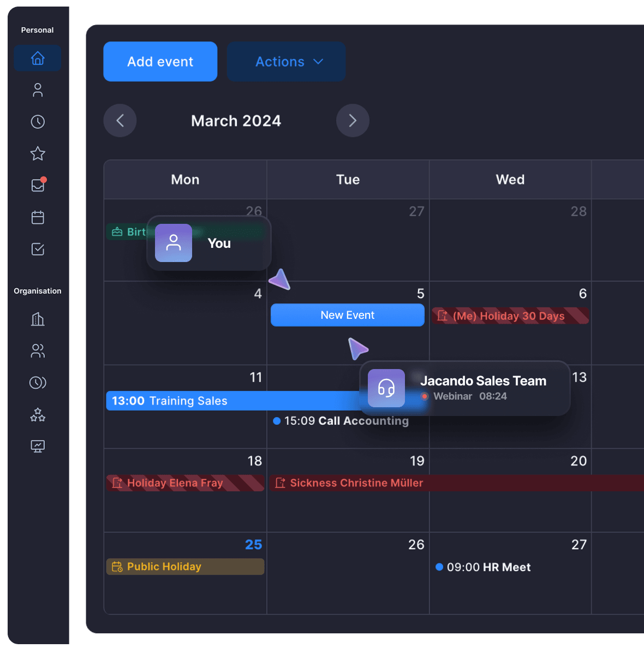Click the red Holiday Elena Fray bar
The height and width of the screenshot is (654, 644).
(184, 483)
